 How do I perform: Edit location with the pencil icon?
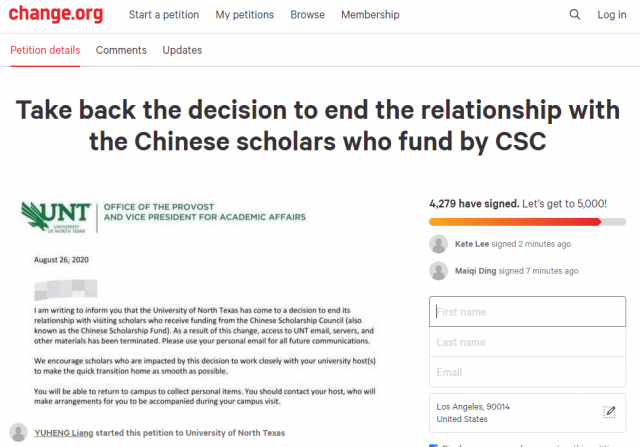tap(609, 412)
